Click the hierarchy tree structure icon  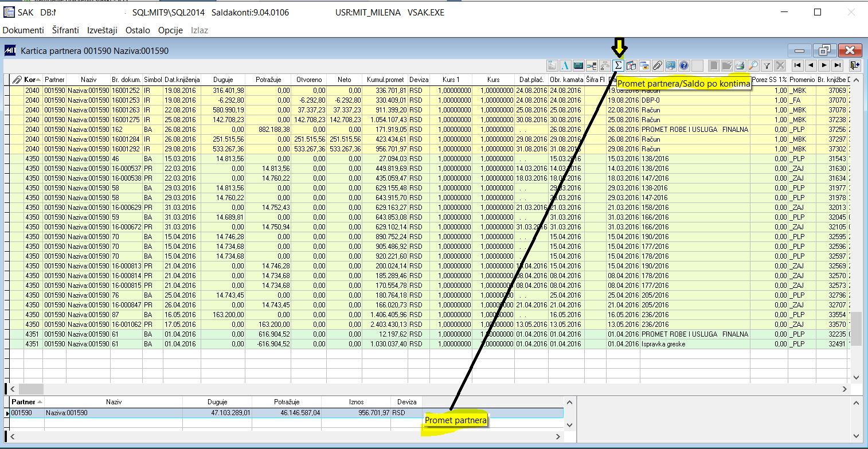(605, 65)
